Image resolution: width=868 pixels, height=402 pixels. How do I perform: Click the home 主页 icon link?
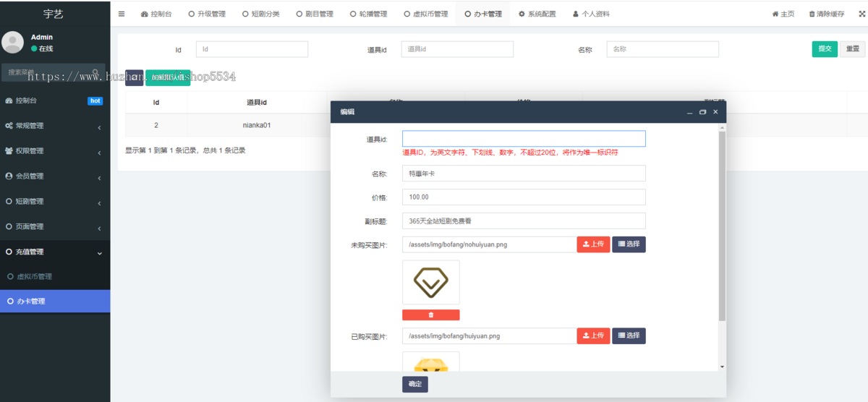pos(775,14)
